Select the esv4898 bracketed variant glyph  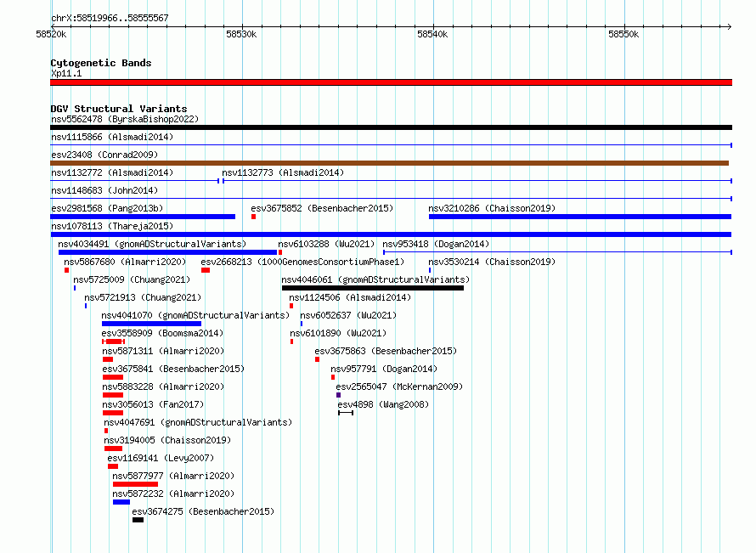[x=346, y=413]
